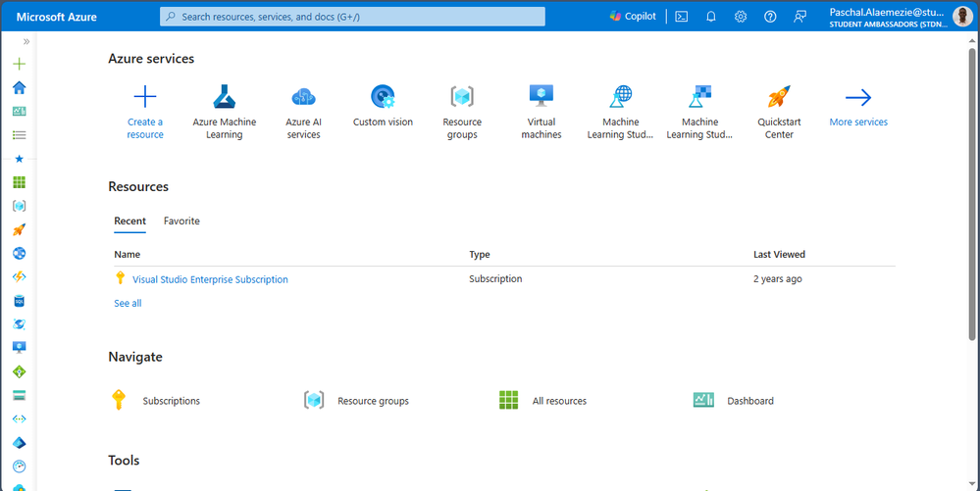Open Azure Machine Learning service

point(225,112)
